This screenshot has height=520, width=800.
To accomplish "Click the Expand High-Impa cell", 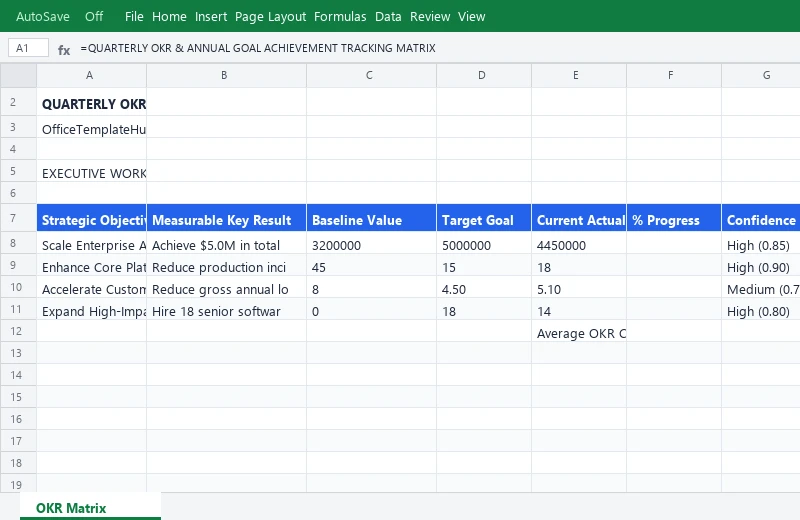I will tap(91, 309).
